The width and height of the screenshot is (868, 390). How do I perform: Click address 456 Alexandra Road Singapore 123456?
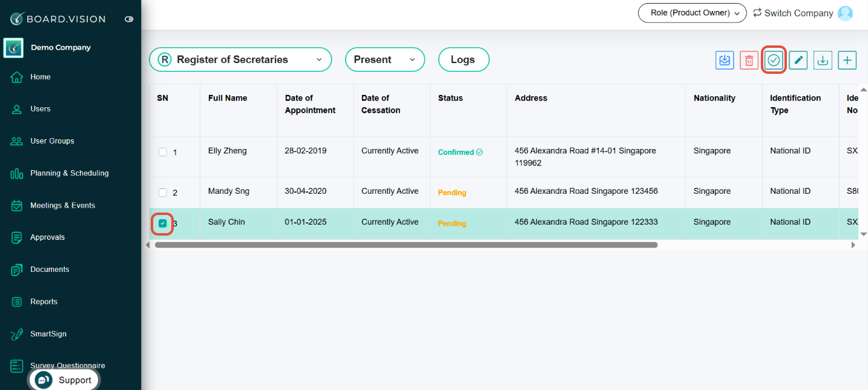click(586, 191)
